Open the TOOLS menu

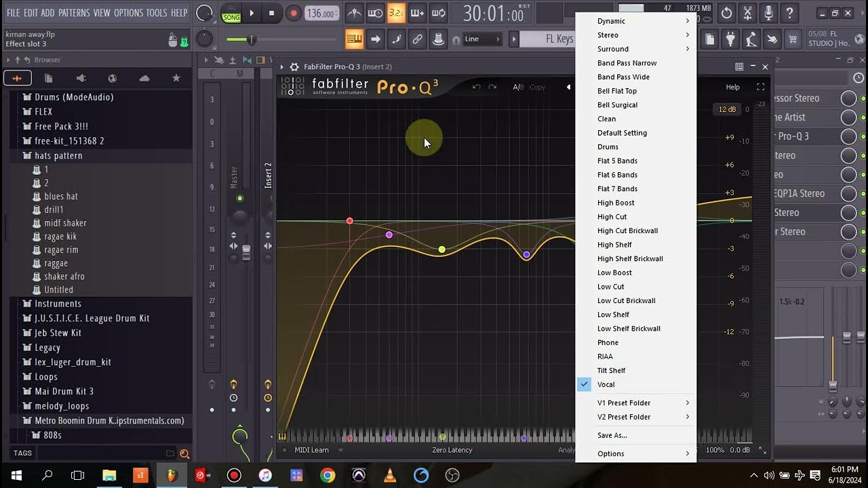click(x=157, y=13)
